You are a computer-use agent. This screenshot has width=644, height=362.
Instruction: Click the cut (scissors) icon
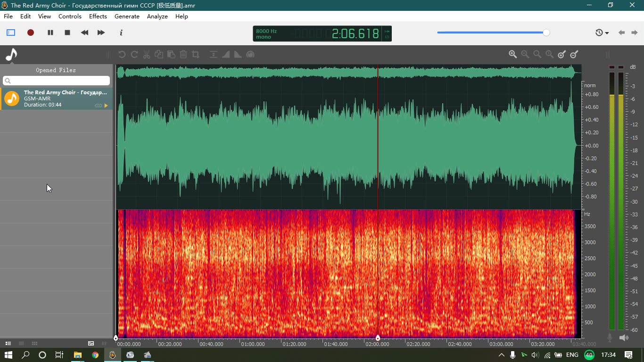(x=147, y=55)
